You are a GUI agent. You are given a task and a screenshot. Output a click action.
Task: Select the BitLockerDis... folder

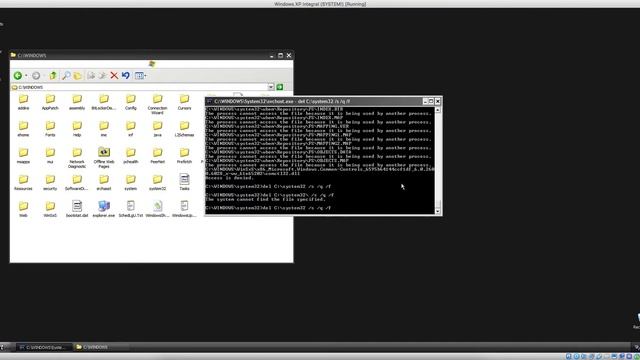(x=104, y=102)
